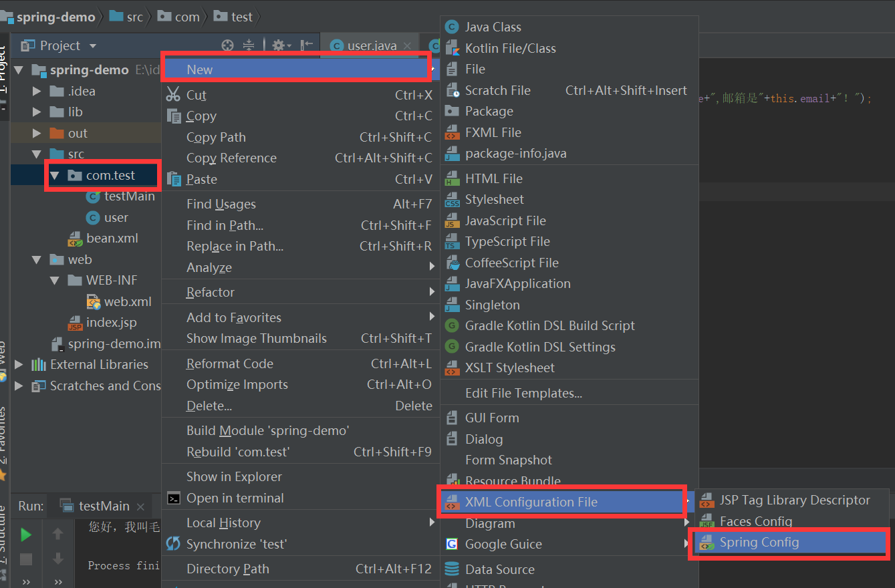
Task: Select Build Module 'spring-demo'
Action: point(301,431)
